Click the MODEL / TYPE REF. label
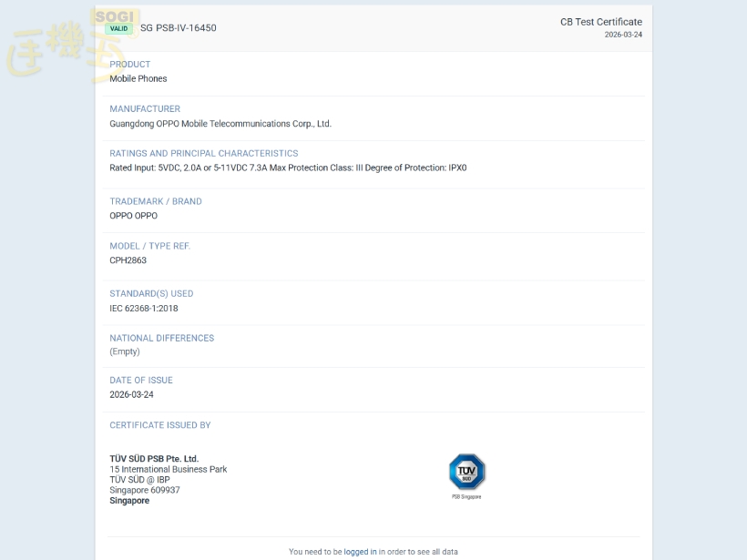 coord(150,246)
